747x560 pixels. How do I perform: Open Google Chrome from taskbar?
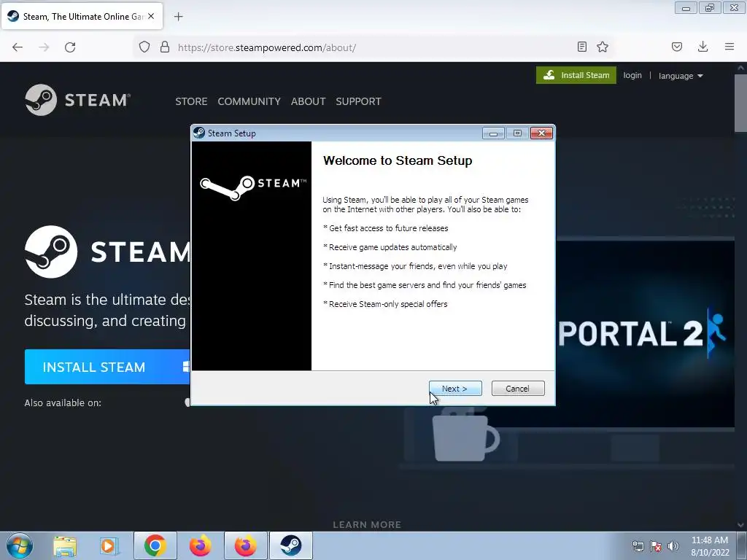155,545
